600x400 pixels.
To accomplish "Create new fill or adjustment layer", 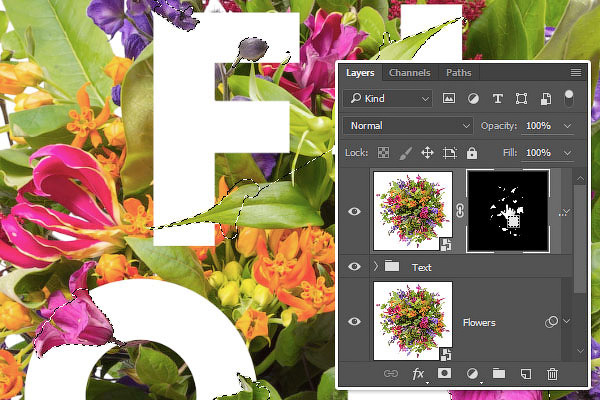I will [x=473, y=374].
